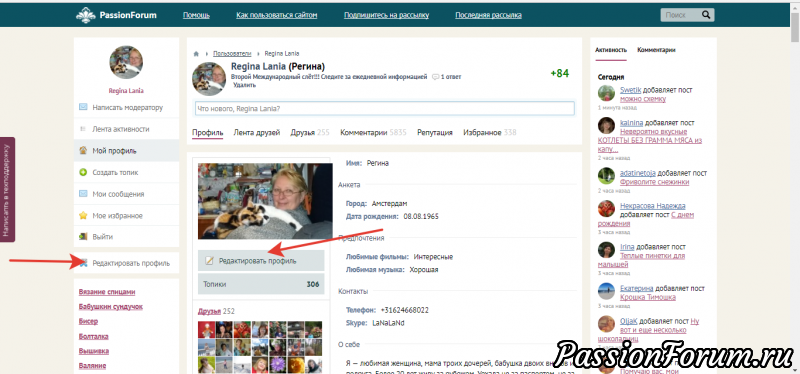Switch to the Лента друзей tab

pyautogui.click(x=257, y=133)
